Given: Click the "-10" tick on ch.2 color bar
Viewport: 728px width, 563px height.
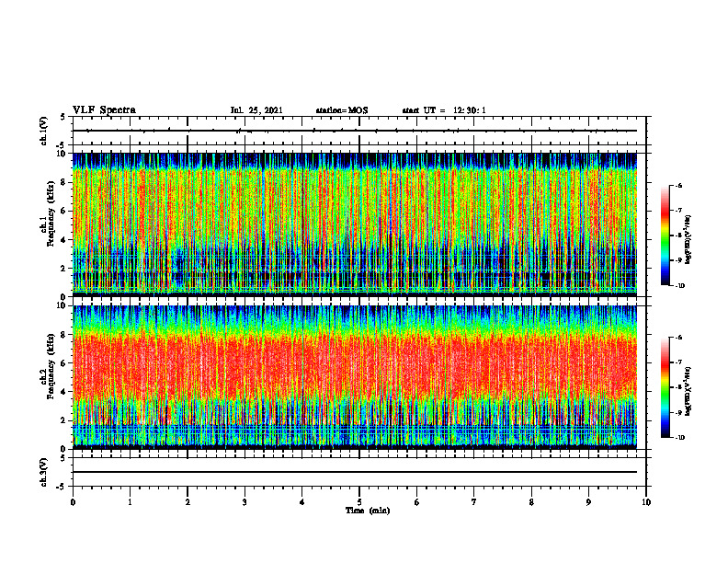Looking at the screenshot, I should coord(679,438).
